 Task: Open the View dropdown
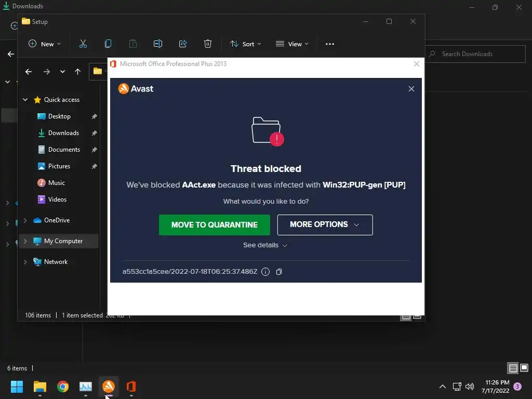(x=292, y=44)
